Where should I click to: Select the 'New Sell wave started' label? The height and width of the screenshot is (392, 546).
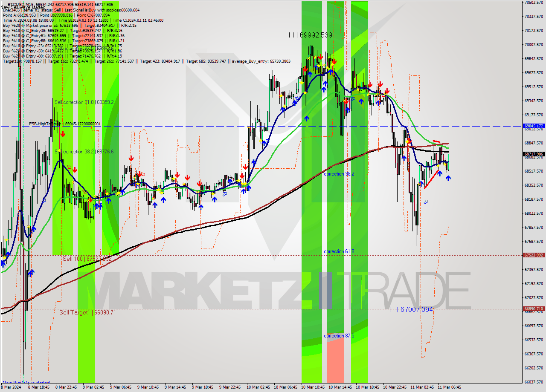pyautogui.click(x=23, y=7)
